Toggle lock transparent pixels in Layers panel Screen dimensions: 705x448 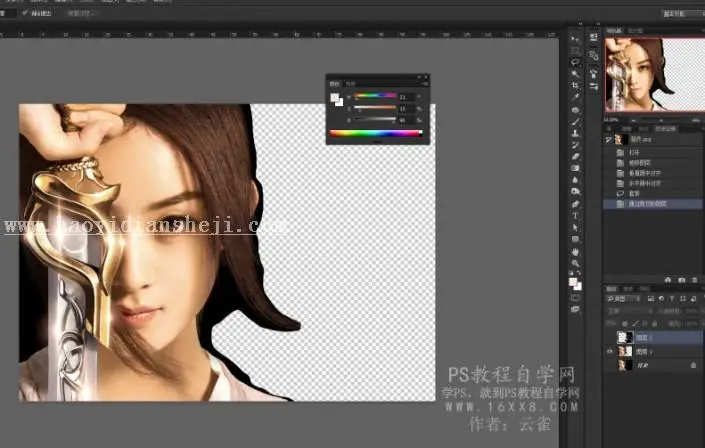point(625,323)
